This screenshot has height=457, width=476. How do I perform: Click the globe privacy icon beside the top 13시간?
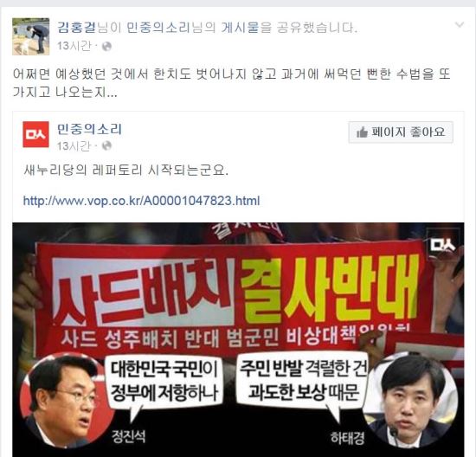pyautogui.click(x=106, y=47)
